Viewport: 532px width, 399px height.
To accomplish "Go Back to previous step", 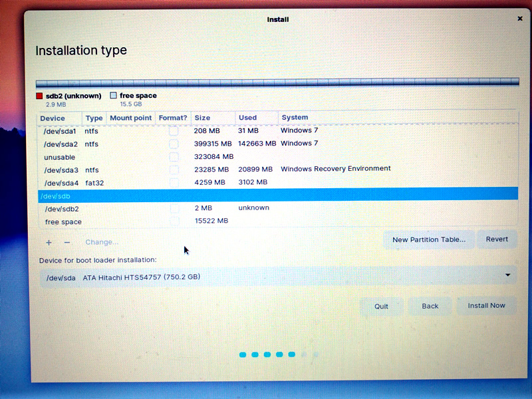I will click(430, 306).
